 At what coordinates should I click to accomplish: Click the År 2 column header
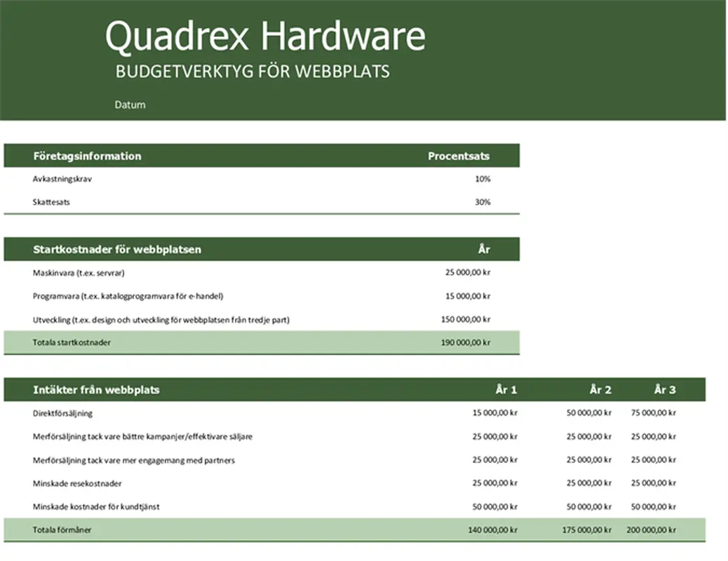click(x=600, y=390)
